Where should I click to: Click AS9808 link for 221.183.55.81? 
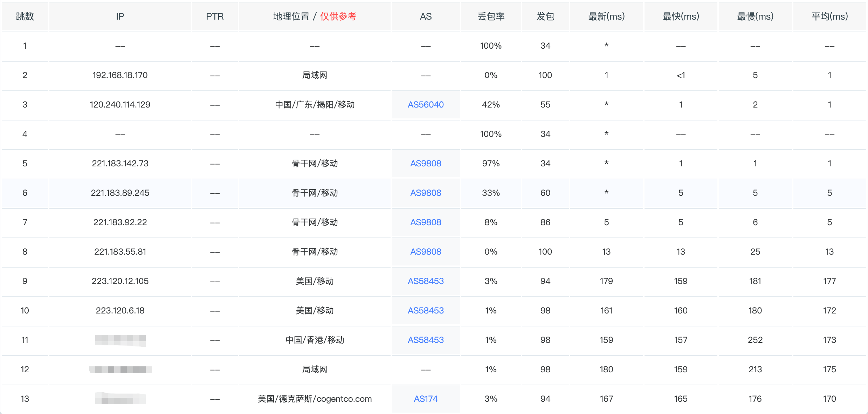(x=426, y=252)
